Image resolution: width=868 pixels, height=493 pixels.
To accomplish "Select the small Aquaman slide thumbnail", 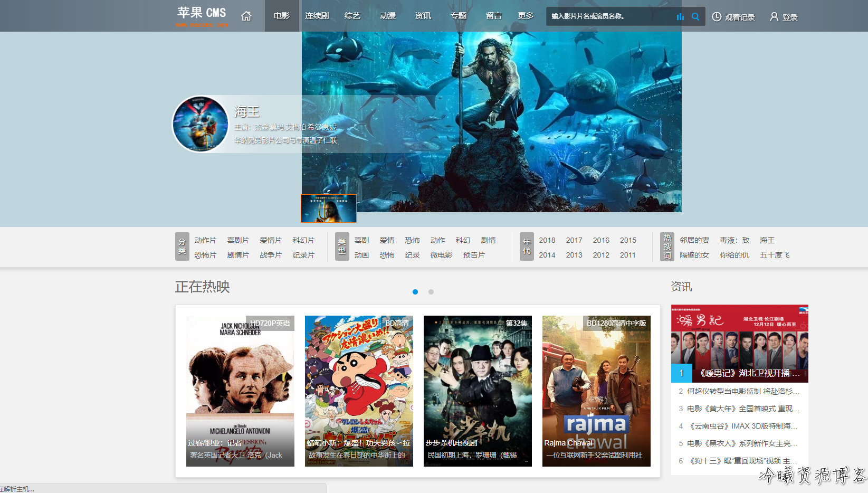I will (329, 208).
